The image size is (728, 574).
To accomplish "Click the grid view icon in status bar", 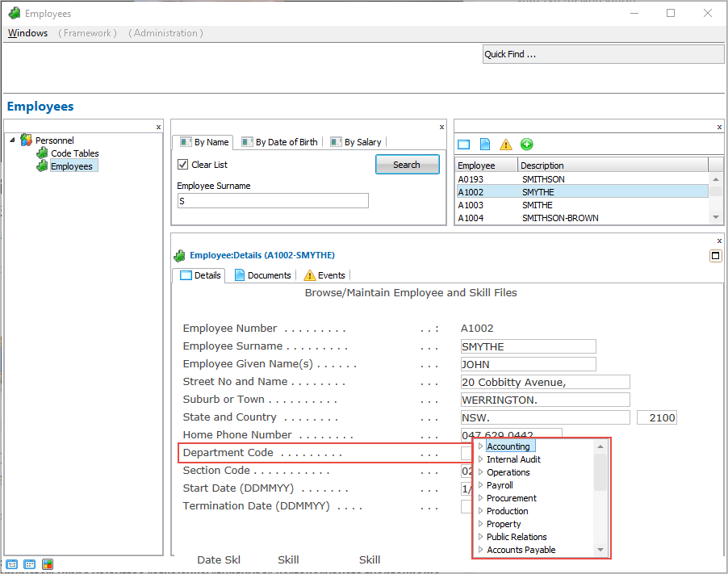I will pyautogui.click(x=30, y=564).
